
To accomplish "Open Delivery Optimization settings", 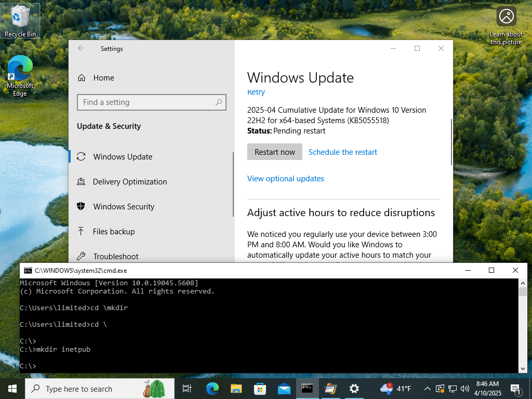I will pyautogui.click(x=151, y=181).
